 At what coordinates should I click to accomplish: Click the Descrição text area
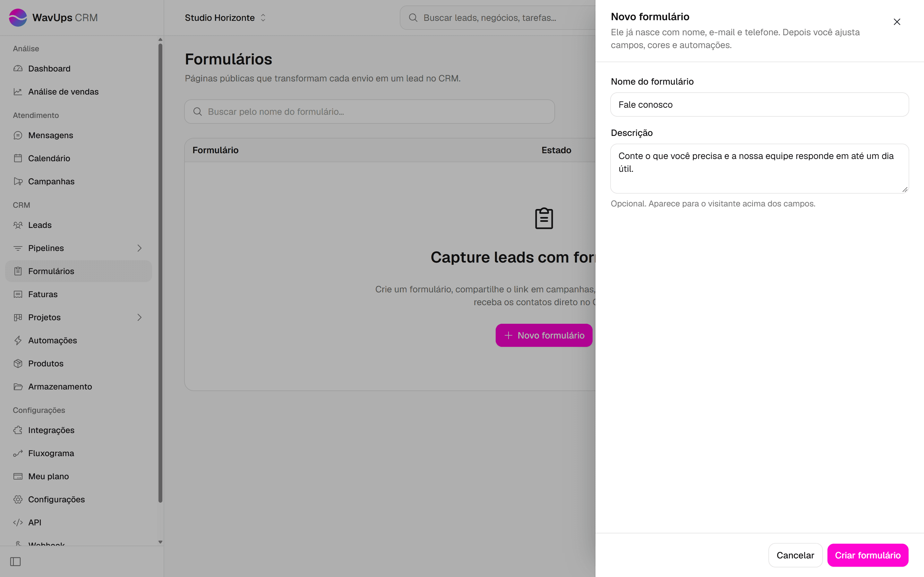[x=759, y=169]
